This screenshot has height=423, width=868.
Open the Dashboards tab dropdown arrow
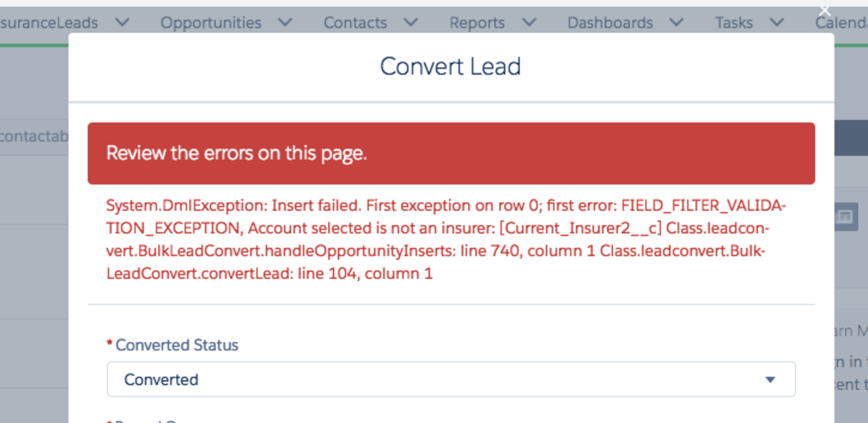(x=675, y=22)
